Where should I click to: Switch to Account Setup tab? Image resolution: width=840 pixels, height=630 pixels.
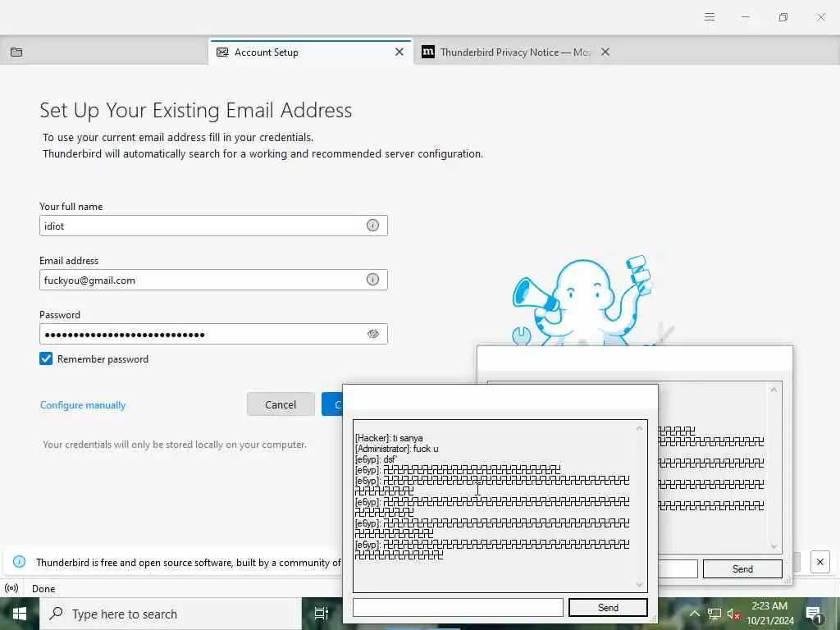(311, 52)
